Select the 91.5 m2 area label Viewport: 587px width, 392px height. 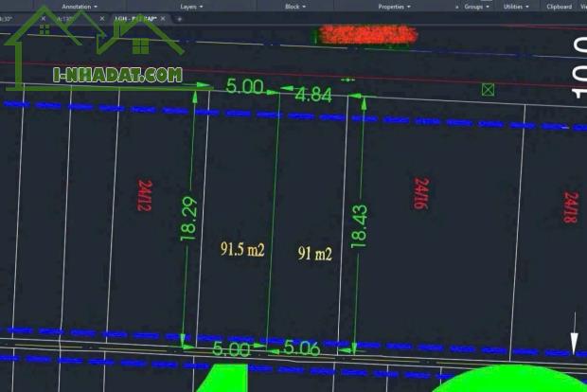point(242,249)
